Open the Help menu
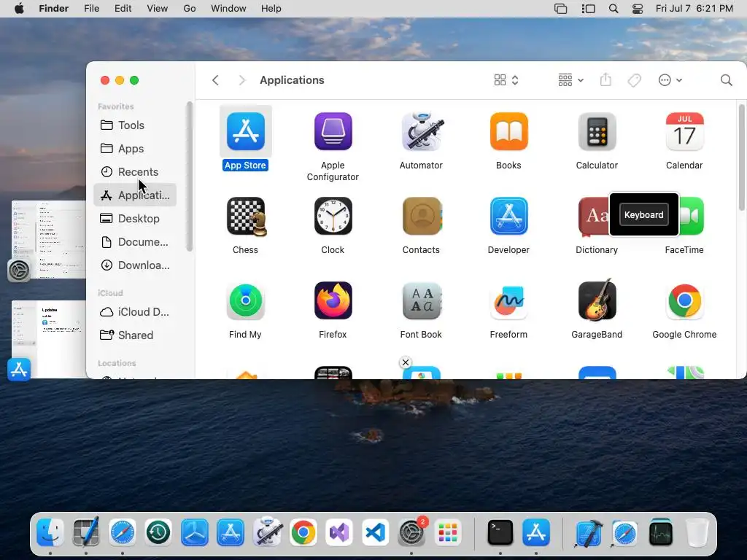The width and height of the screenshot is (747, 560). pos(271,9)
